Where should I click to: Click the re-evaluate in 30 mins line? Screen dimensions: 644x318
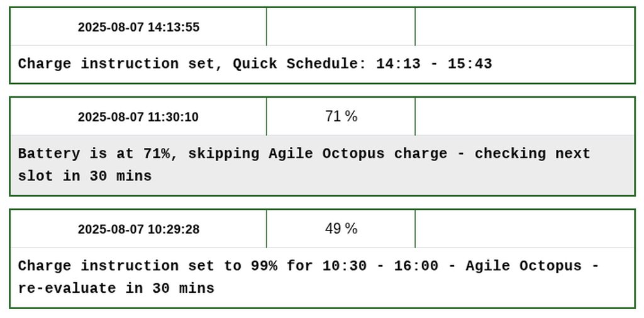(x=116, y=289)
